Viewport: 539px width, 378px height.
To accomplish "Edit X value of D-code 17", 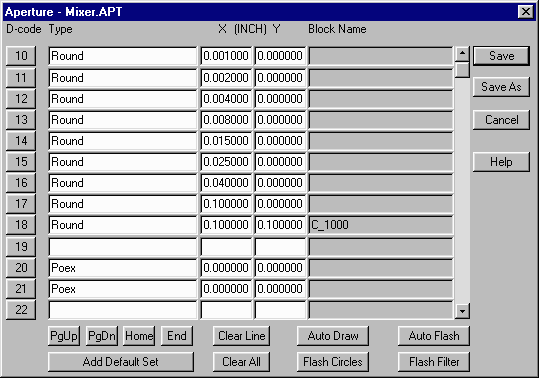I will tap(226, 204).
